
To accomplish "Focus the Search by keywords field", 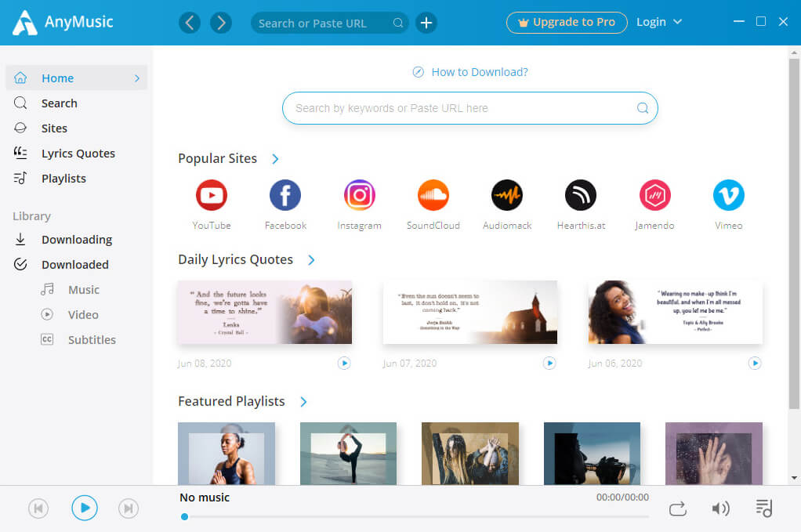I will pos(470,107).
